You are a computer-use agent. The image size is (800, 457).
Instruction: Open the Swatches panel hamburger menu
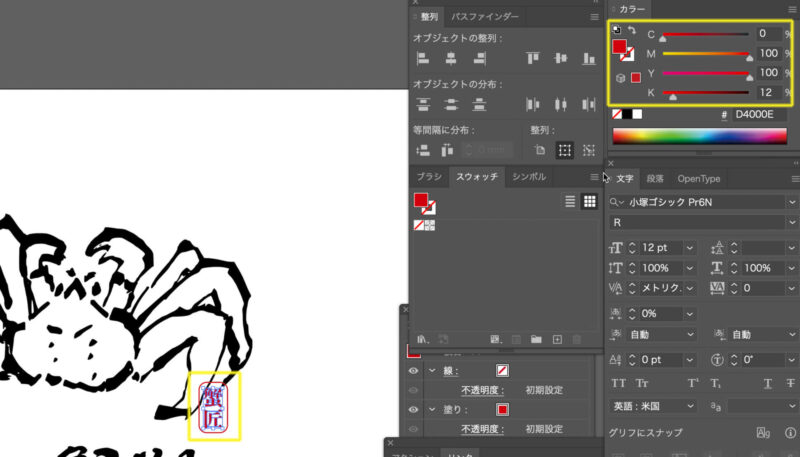tap(594, 177)
